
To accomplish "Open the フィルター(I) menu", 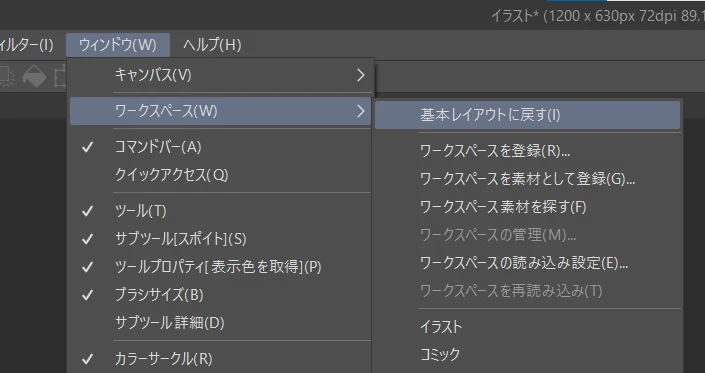I will [26, 45].
